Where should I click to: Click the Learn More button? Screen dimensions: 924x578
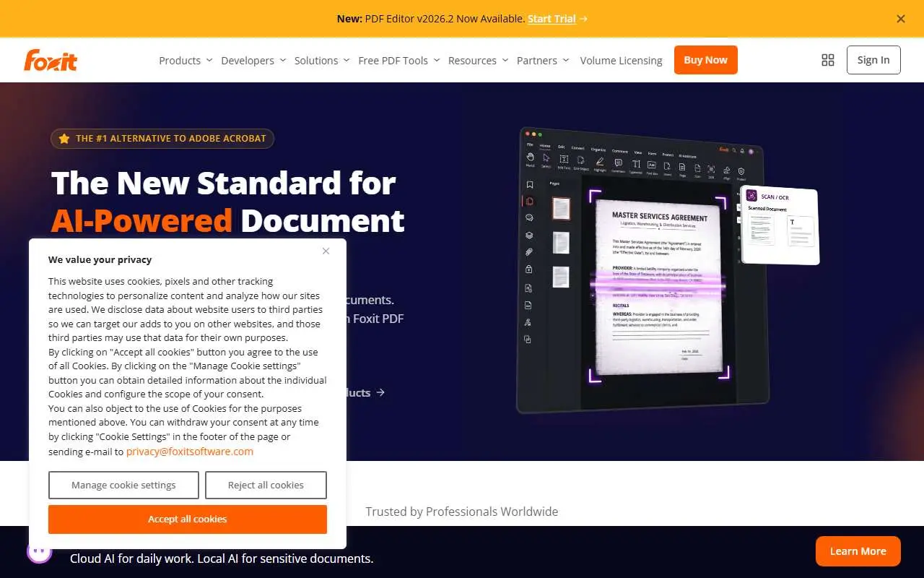coord(858,551)
